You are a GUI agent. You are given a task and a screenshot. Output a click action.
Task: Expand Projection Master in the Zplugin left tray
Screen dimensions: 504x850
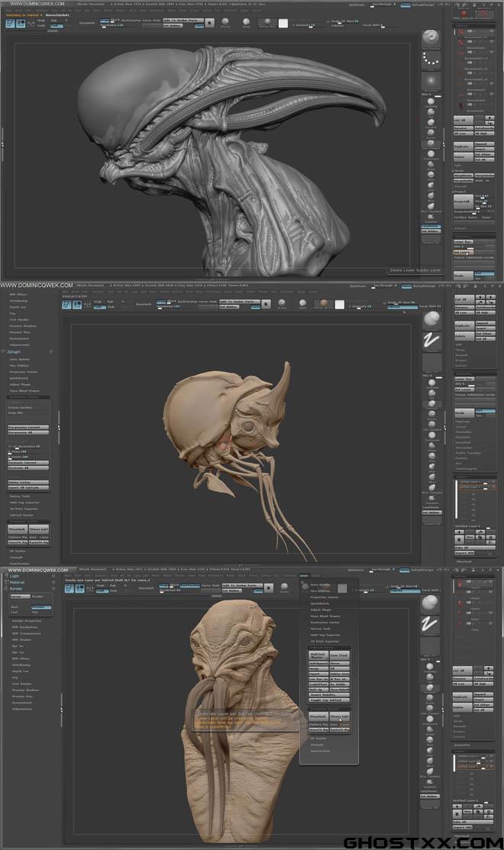click(24, 372)
